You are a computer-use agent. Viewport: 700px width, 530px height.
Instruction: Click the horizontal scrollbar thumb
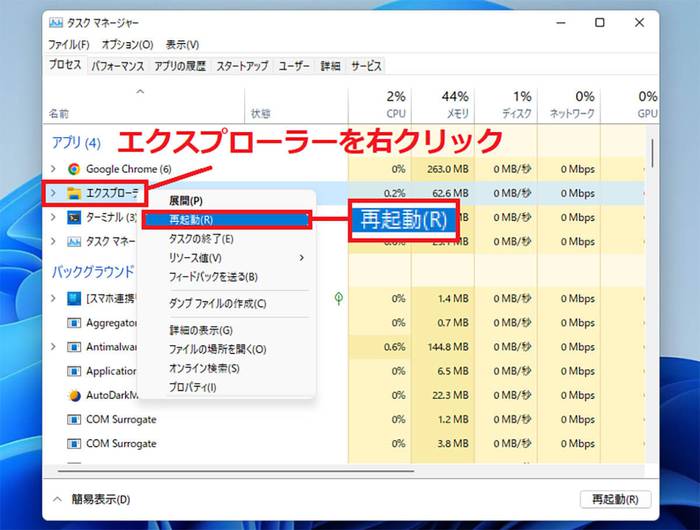coord(236,471)
